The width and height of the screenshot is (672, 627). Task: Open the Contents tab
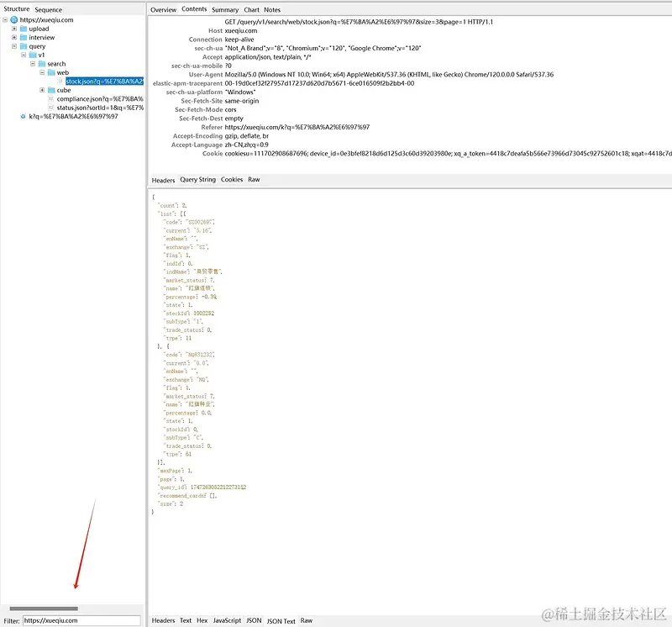click(x=194, y=9)
